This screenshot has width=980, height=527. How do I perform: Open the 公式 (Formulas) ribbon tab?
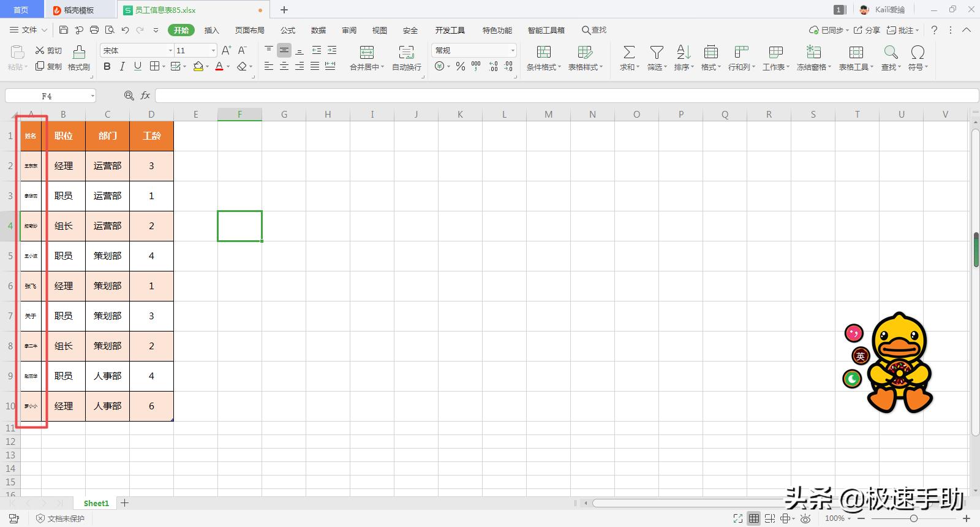click(x=288, y=30)
